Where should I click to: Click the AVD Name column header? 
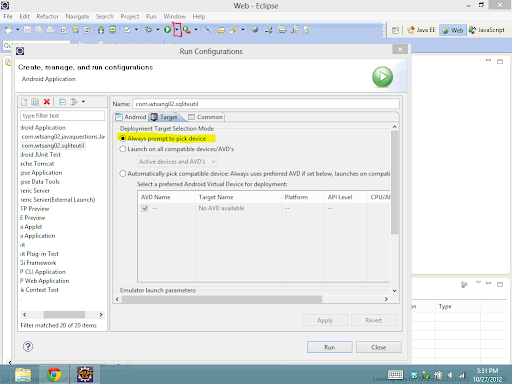click(167, 197)
